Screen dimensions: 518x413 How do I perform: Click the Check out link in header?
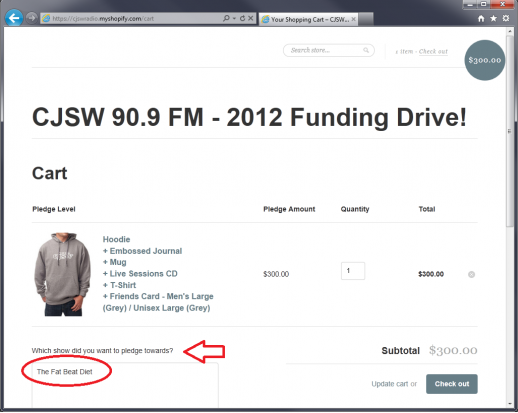click(x=433, y=51)
